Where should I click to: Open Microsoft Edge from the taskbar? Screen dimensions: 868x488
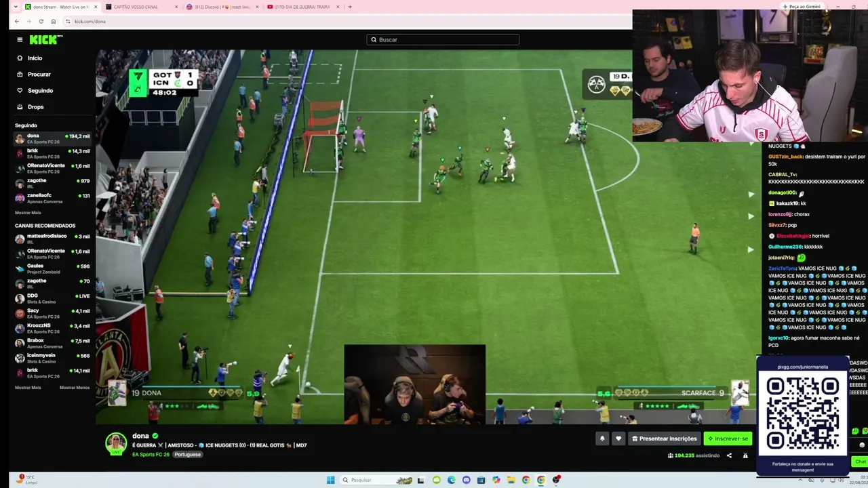coord(451,480)
